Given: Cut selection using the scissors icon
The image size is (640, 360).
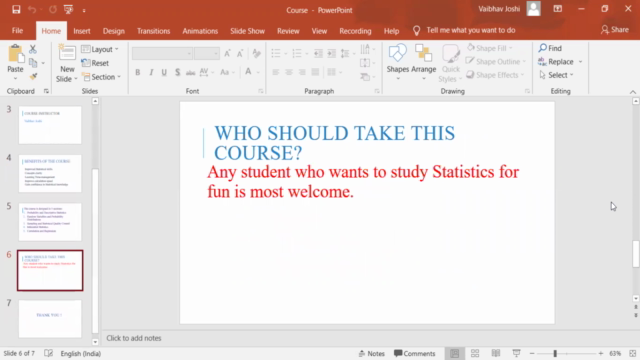Looking at the screenshot, I should [33, 49].
